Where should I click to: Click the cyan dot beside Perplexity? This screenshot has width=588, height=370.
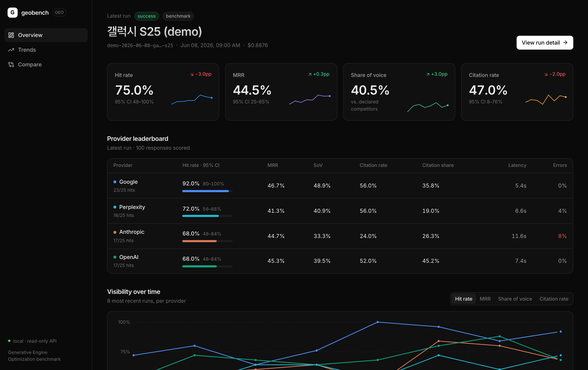tap(115, 207)
